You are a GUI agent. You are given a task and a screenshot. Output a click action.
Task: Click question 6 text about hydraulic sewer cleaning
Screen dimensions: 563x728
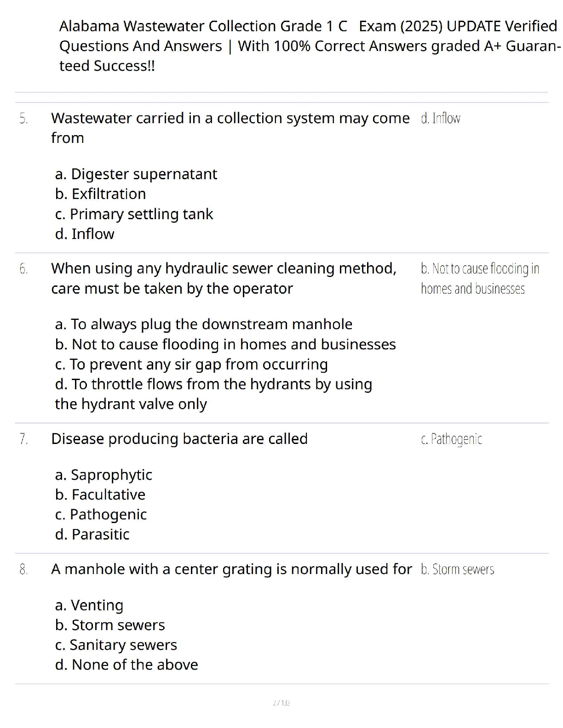coord(224,278)
